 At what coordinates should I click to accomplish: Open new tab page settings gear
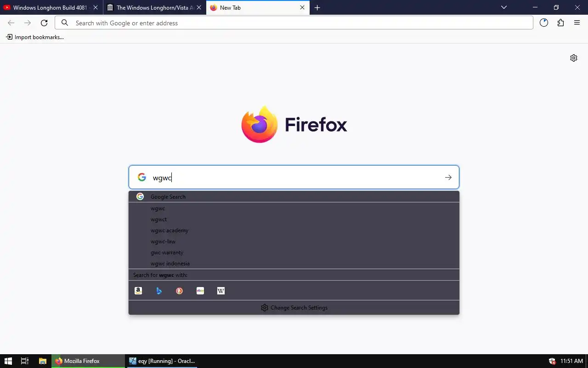(574, 58)
